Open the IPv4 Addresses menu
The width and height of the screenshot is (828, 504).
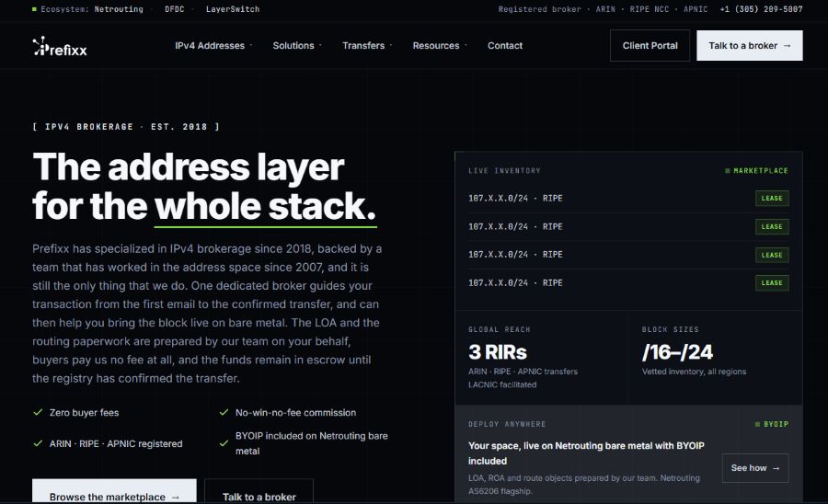pos(213,46)
